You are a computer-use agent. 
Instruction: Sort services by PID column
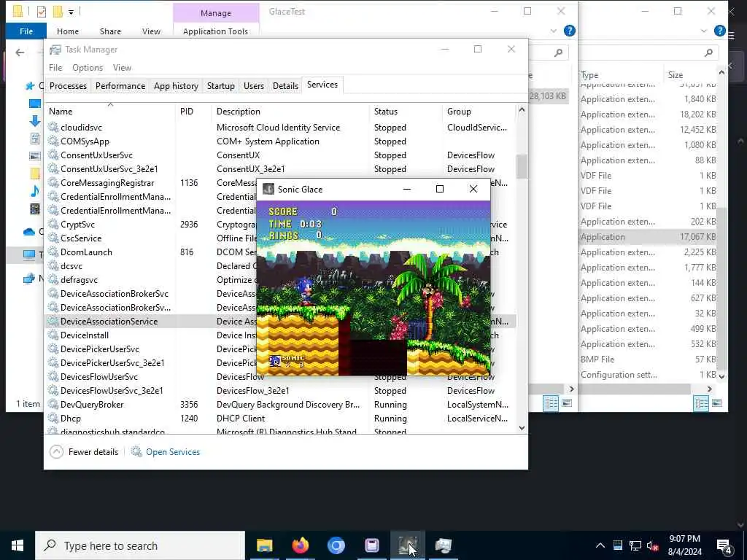pos(193,112)
